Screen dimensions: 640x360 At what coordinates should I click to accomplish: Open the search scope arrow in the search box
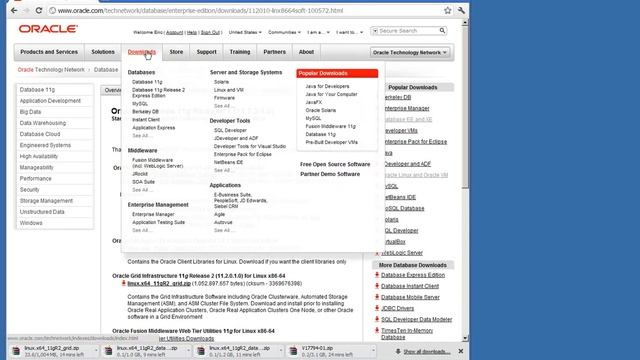point(375,31)
